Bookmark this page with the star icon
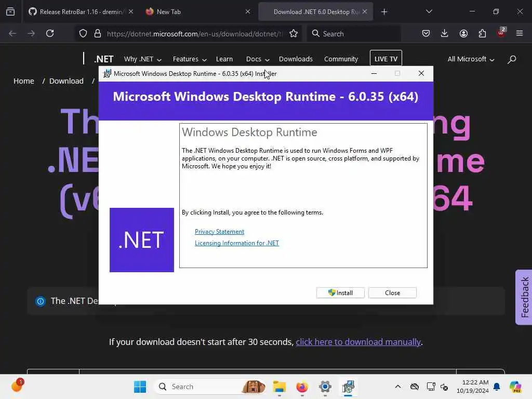 click(x=294, y=34)
